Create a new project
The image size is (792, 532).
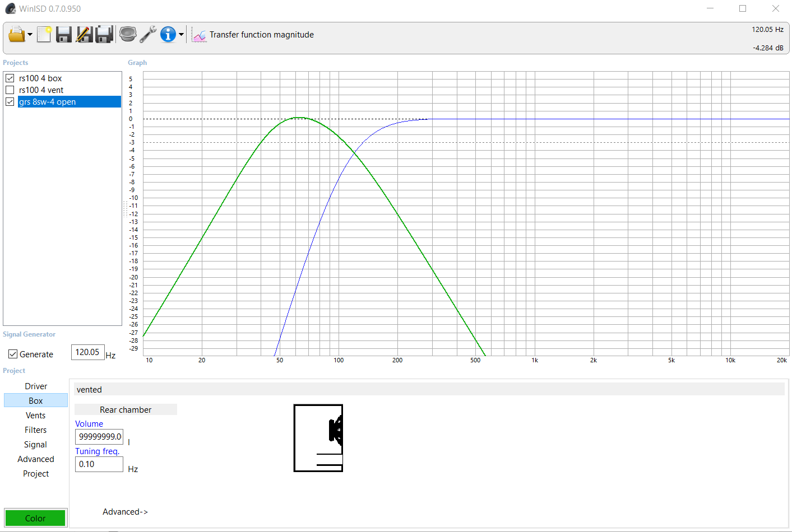point(44,35)
